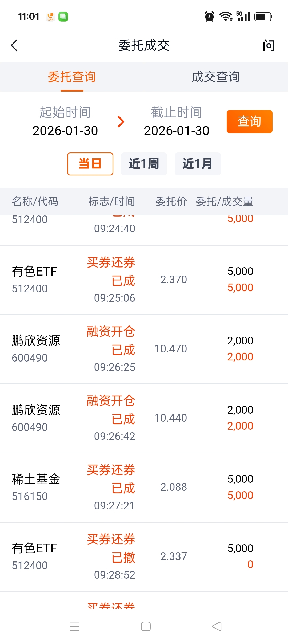Tap the back arrow icon
Viewport: 288px width, 644px height.
pos(15,45)
